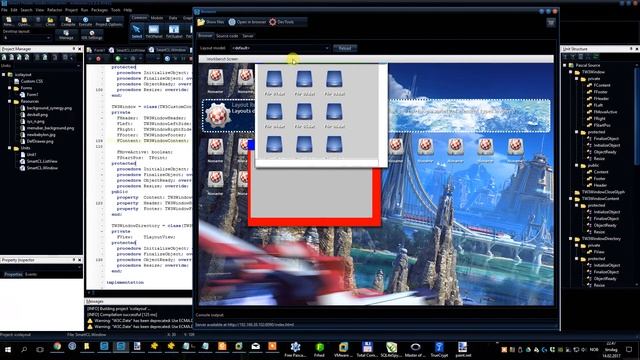Close the Property Inspector panel
The width and height of the screenshot is (640, 360).
80,260
